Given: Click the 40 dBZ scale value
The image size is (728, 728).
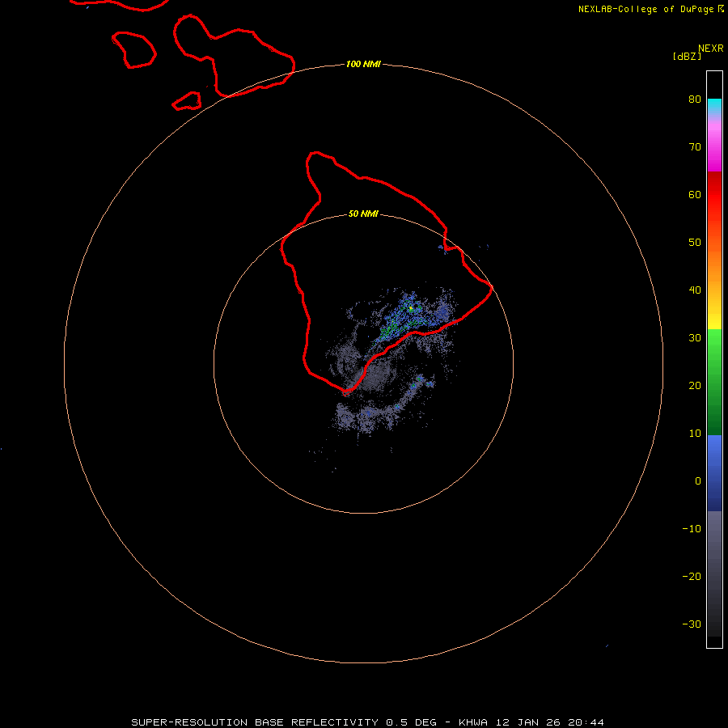Looking at the screenshot, I should coord(695,290).
